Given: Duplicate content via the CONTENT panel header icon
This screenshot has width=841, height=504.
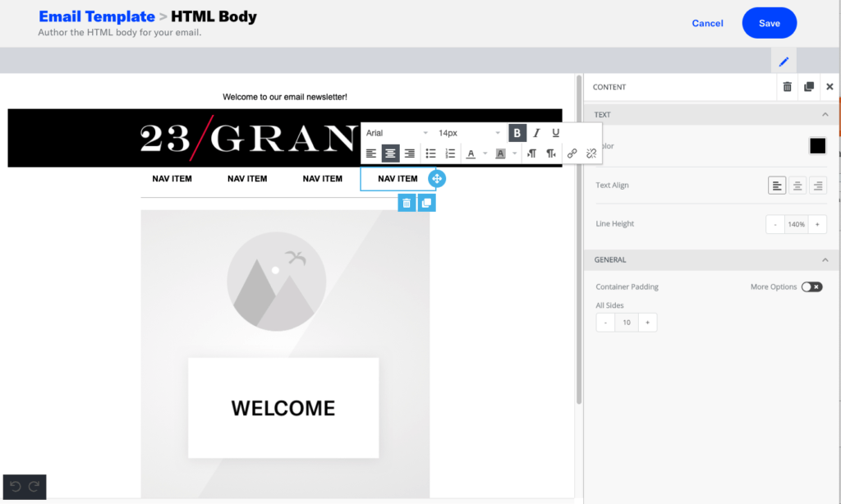Looking at the screenshot, I should (809, 87).
